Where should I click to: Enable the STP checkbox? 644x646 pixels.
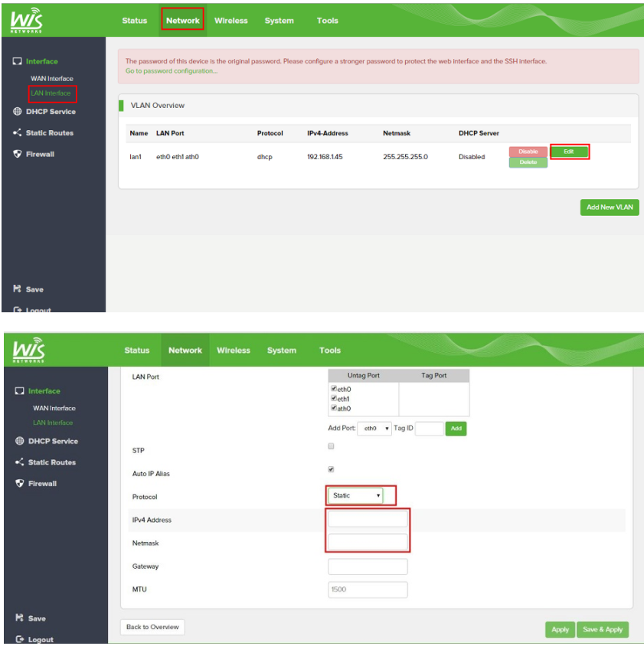point(331,446)
